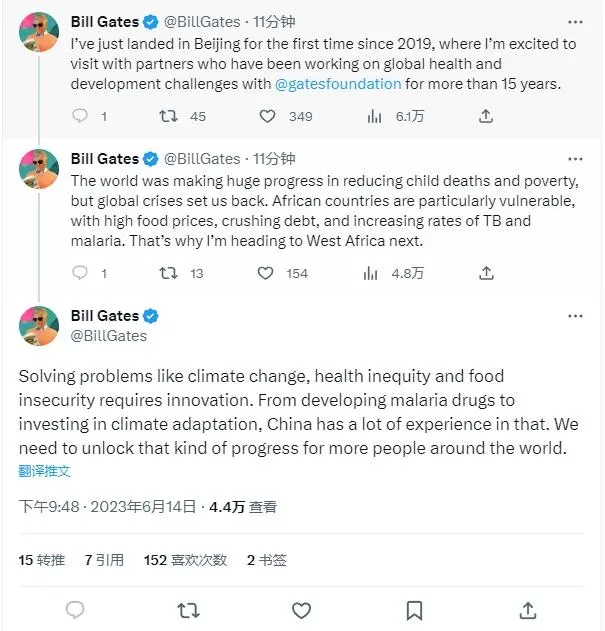The image size is (605, 631).
Task: Share the Beijing landing tweet
Action: (486, 117)
